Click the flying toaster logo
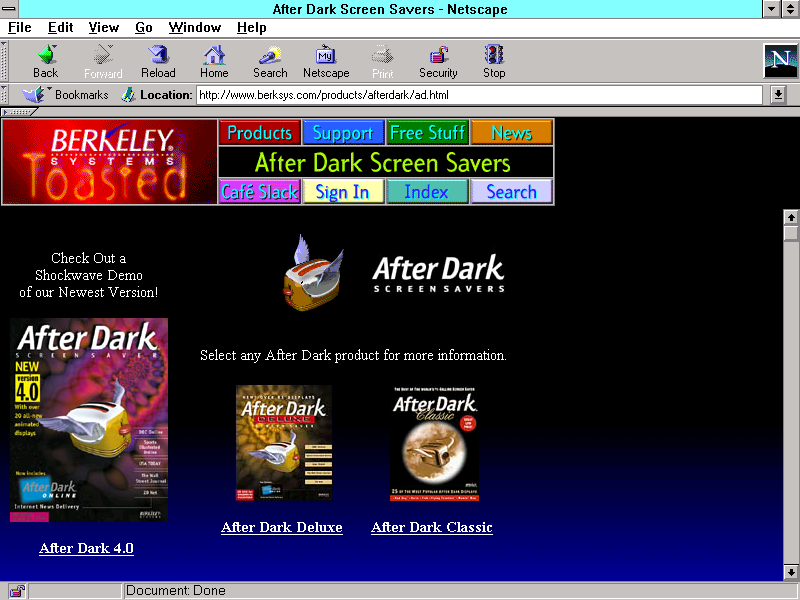Image resolution: width=800 pixels, height=600 pixels. (313, 273)
